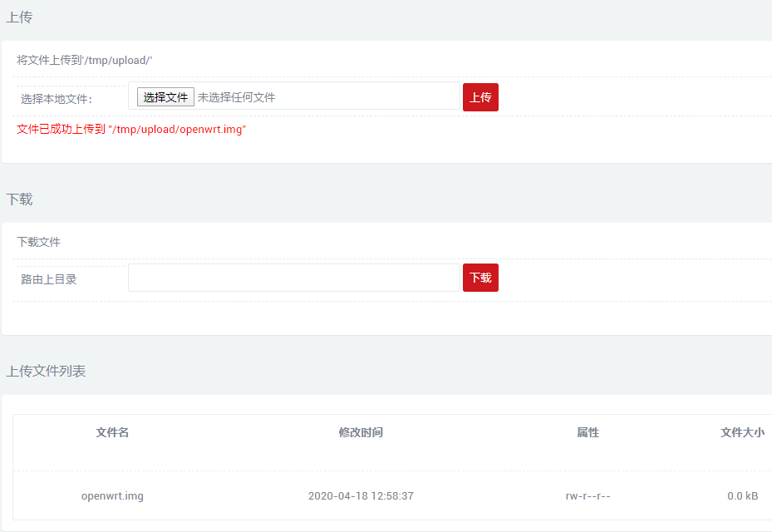Click the 下载文件 section subtitle
Image resolution: width=772 pixels, height=532 pixels.
(x=39, y=243)
